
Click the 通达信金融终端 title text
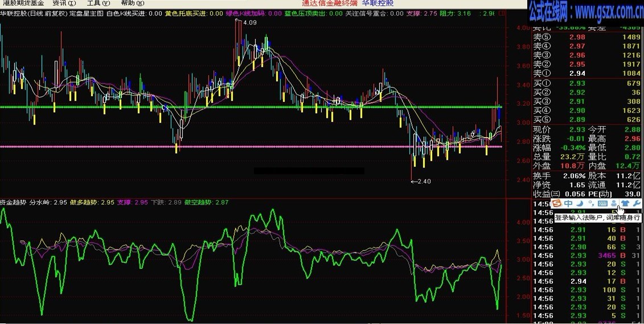pos(330,3)
